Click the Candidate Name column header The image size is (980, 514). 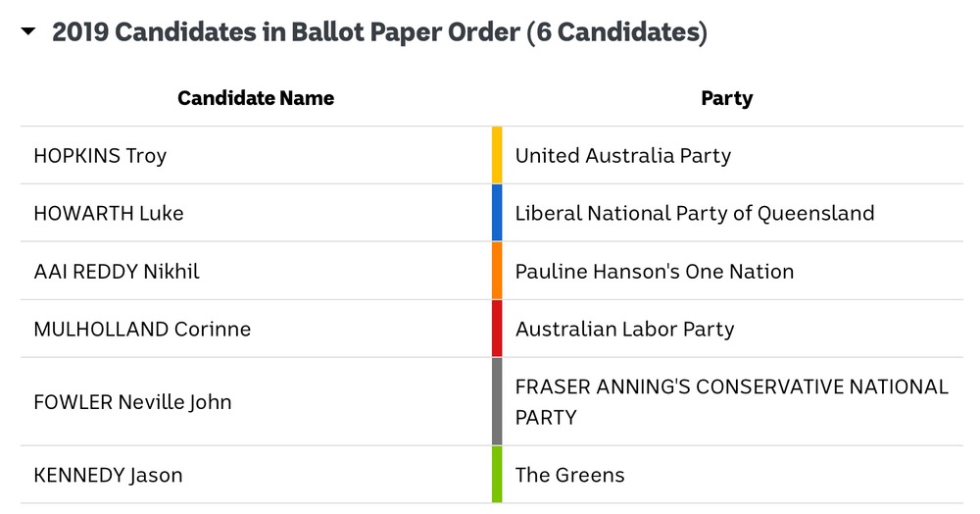pyautogui.click(x=256, y=97)
